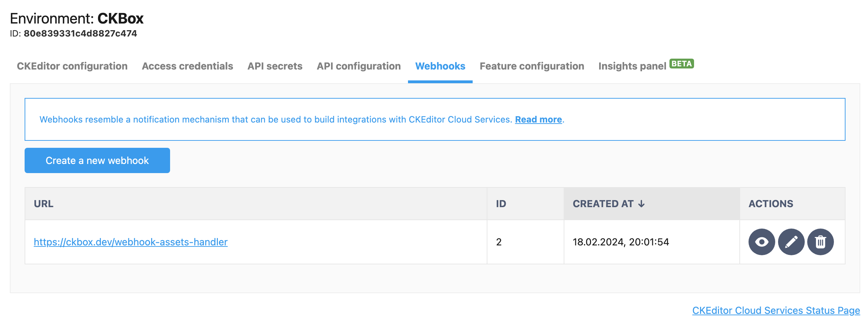
Task: Click the Environment: CKBox heading
Action: click(x=77, y=19)
